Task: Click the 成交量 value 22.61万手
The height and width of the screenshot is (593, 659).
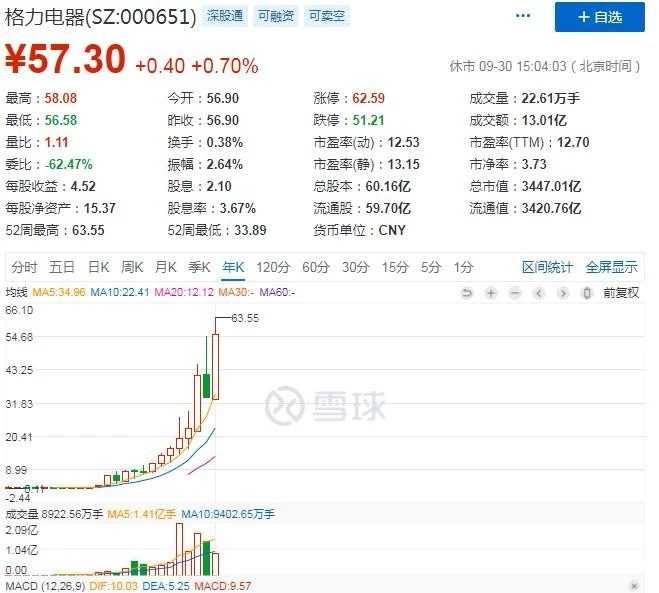Action: (x=551, y=98)
